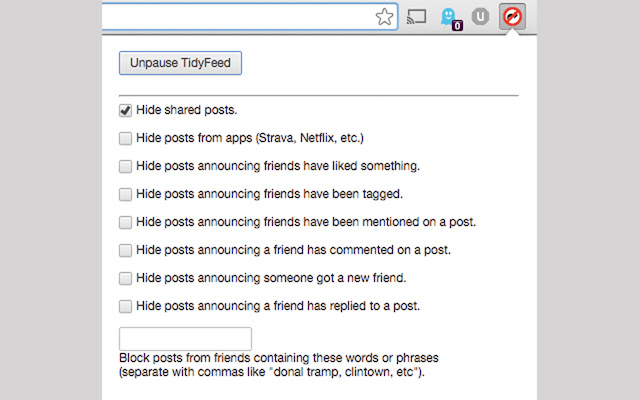Tick checkbox for friend commented on a post
The width and height of the screenshot is (640, 400).
[x=125, y=250]
